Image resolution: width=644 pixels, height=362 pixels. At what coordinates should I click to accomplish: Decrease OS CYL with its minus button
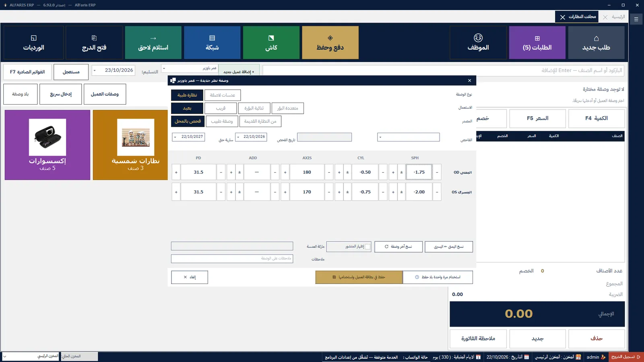[x=383, y=192]
